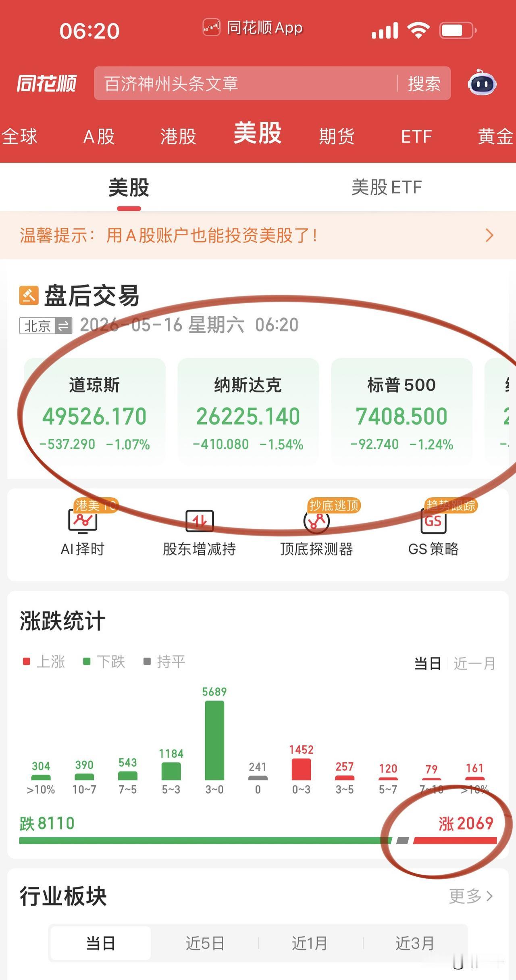Tap the 3~5 gain count 257

click(345, 767)
